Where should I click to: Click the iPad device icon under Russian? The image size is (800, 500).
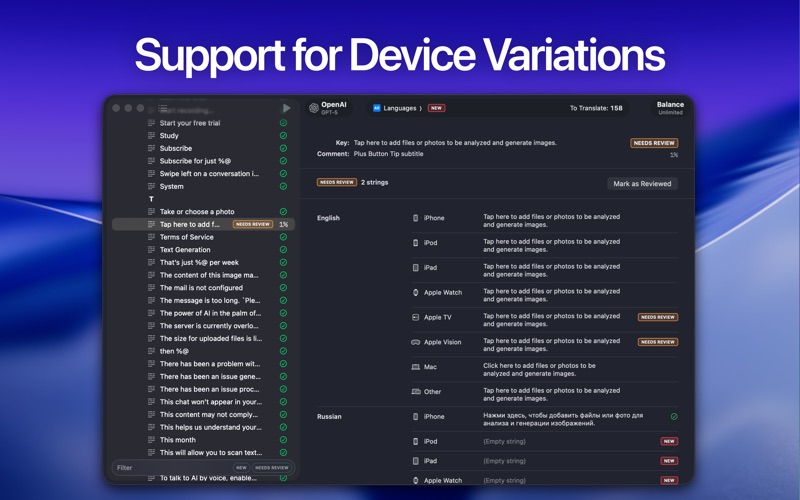415,461
